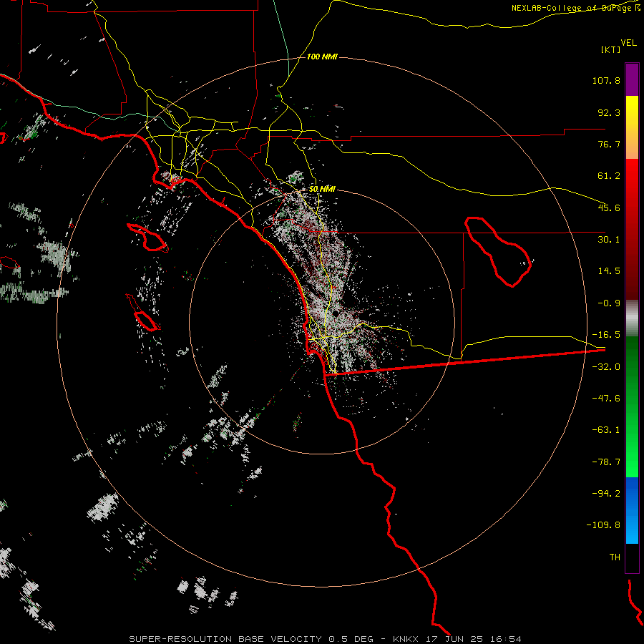Click the radar site black center dot

click(336, 313)
